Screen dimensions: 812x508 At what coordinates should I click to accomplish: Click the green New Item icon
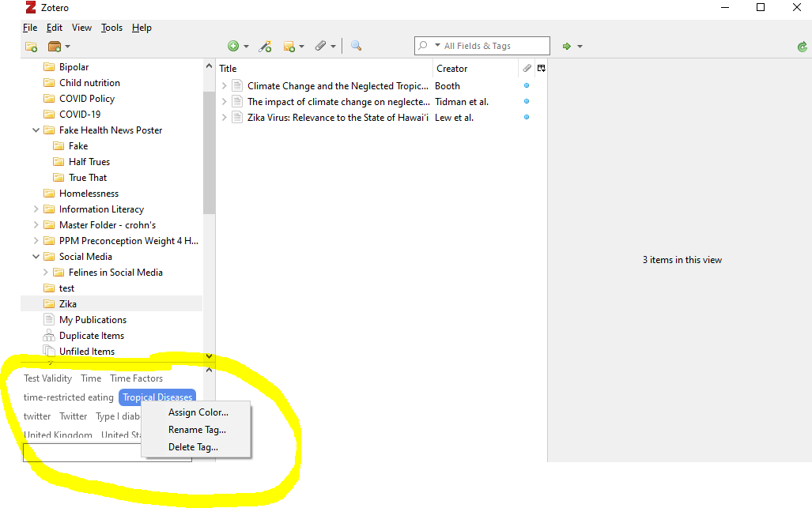point(233,46)
